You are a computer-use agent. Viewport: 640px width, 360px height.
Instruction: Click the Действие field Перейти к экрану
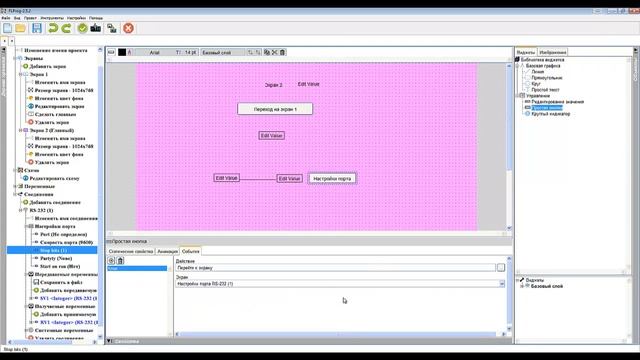click(x=336, y=268)
